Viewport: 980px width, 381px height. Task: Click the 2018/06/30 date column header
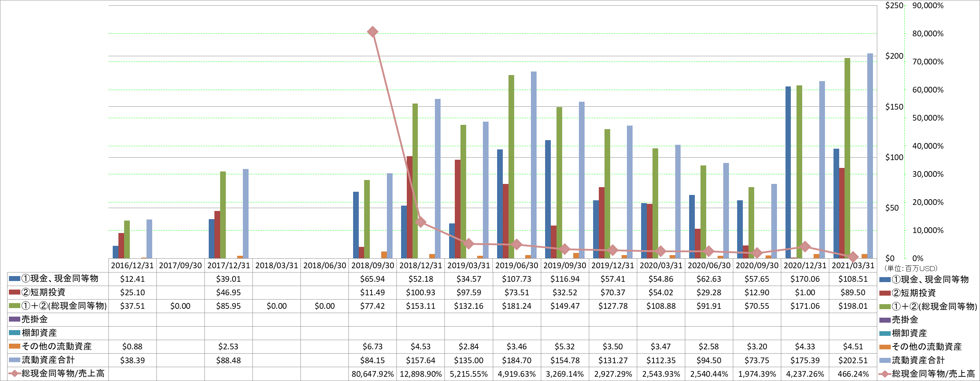[325, 265]
